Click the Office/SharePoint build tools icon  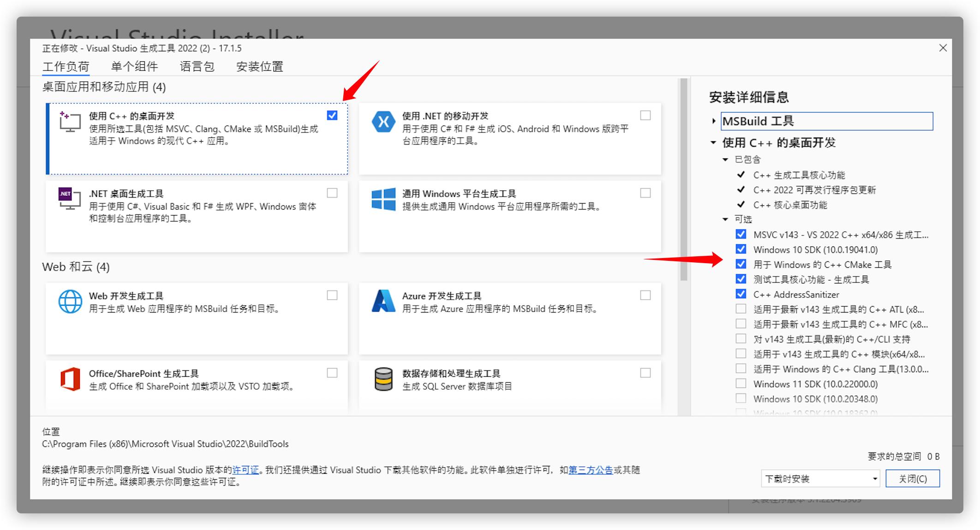pyautogui.click(x=70, y=379)
